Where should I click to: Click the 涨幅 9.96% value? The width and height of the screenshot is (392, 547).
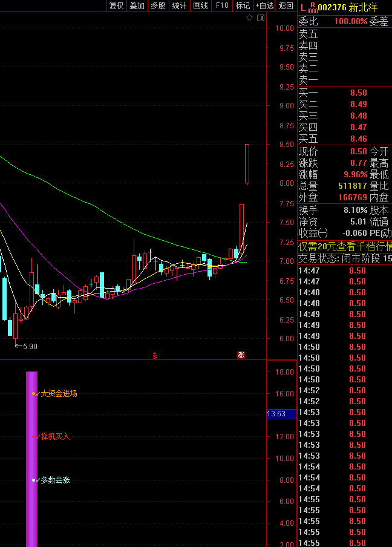pos(355,174)
